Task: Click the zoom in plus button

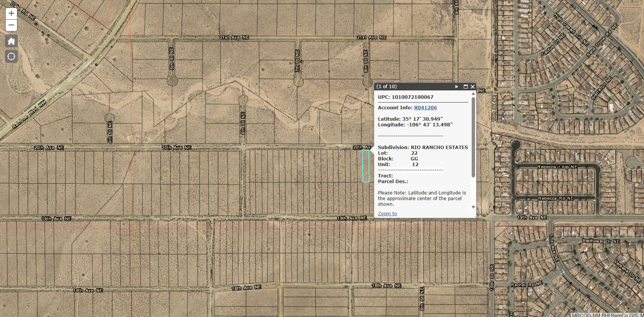Action: coord(11,13)
